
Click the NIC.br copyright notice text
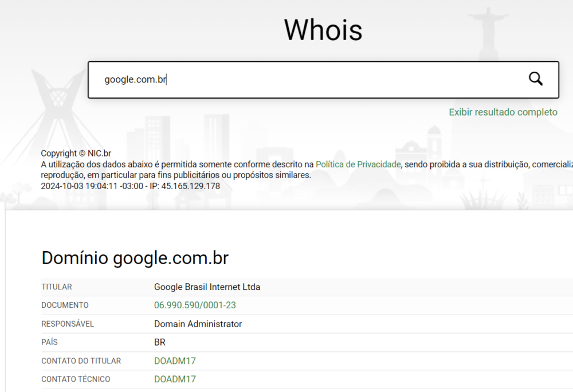point(76,153)
